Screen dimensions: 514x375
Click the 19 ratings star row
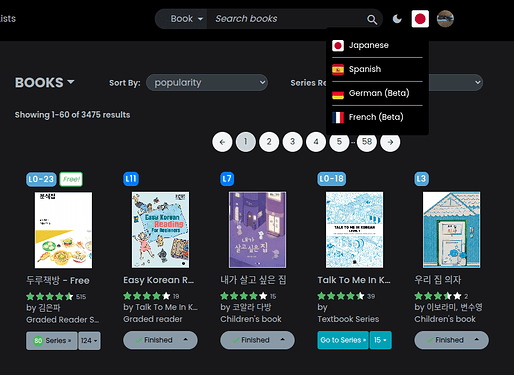click(151, 296)
